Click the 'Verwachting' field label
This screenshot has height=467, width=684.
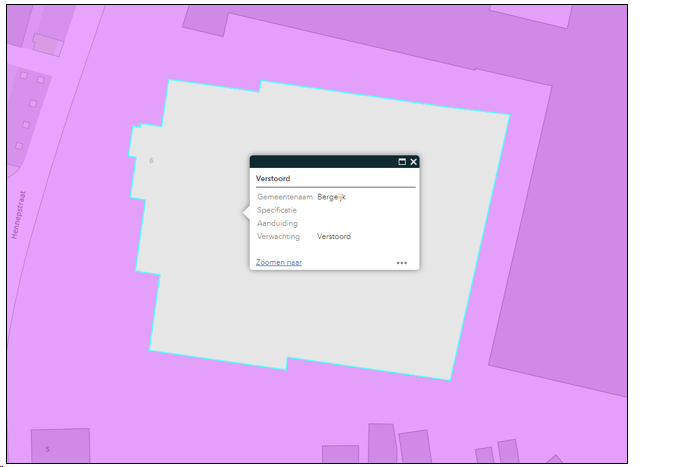[278, 236]
